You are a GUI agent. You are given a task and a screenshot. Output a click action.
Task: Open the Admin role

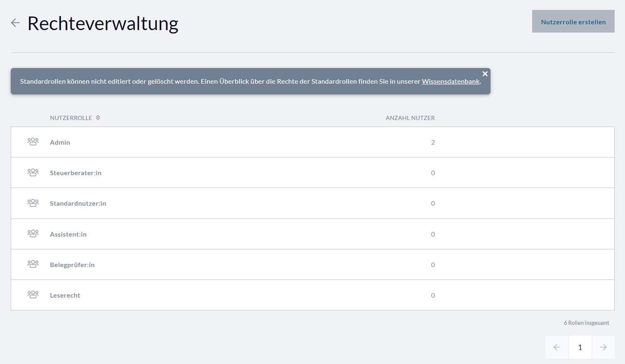tap(60, 143)
